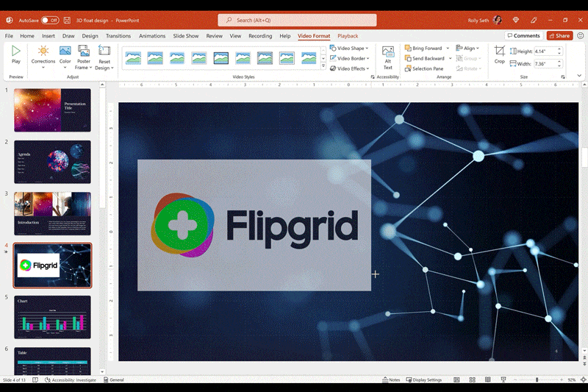588x392 pixels.
Task: Open Display Settings in status bar
Action: click(424, 379)
